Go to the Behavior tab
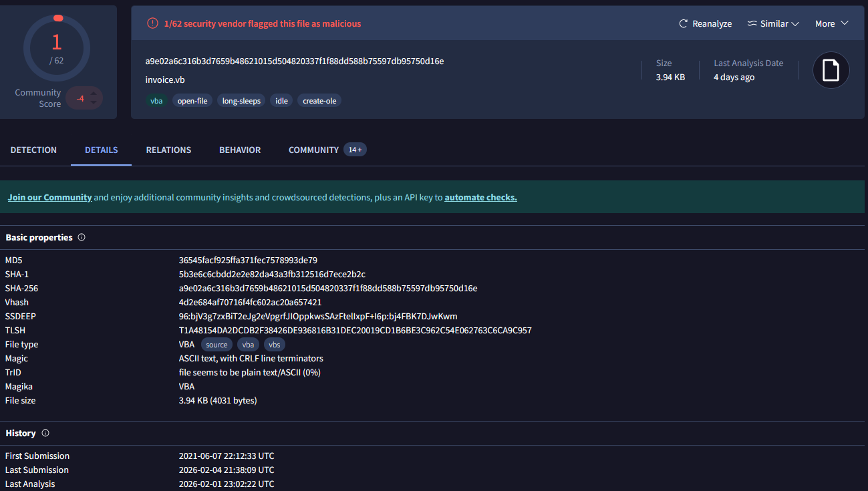This screenshot has width=868, height=491. 240,150
